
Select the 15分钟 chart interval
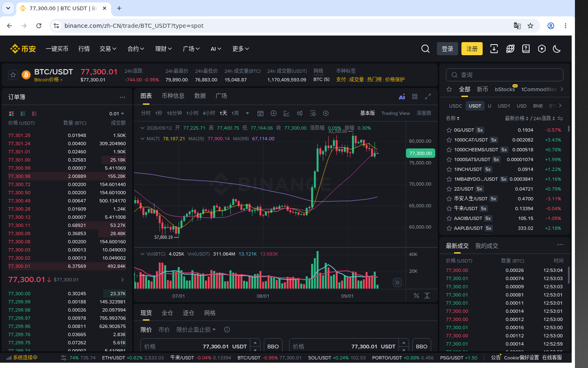(174, 113)
